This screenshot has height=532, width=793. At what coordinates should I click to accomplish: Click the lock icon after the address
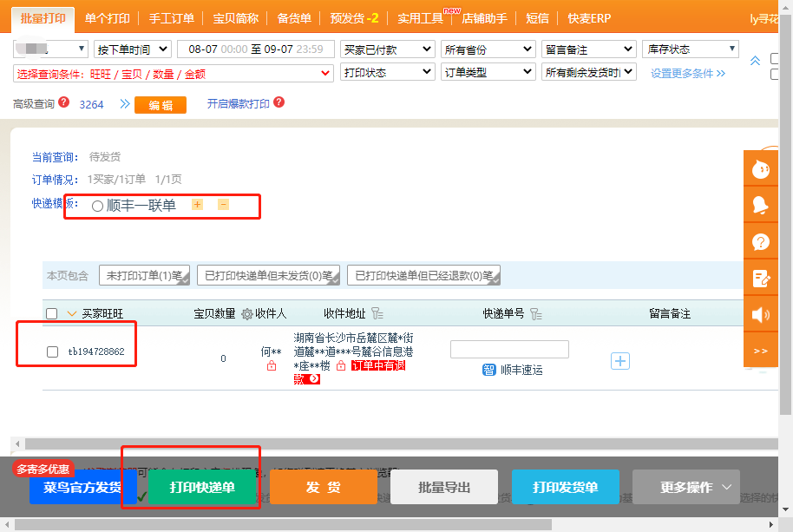coord(341,365)
